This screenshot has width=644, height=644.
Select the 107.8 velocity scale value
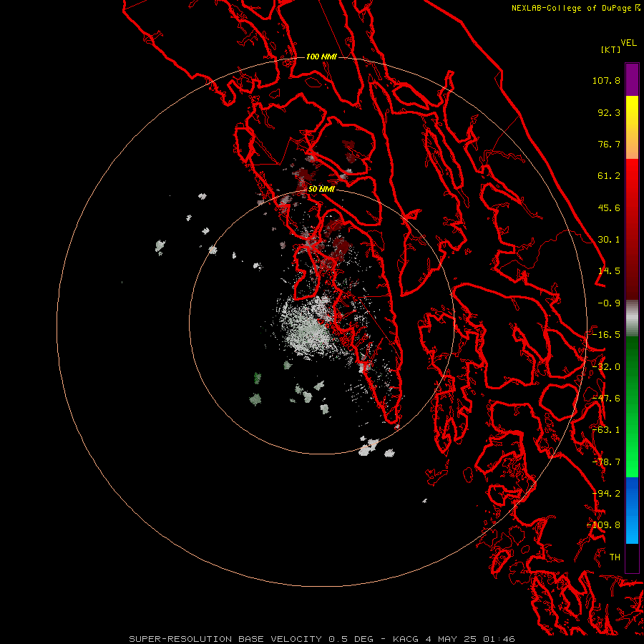(x=606, y=80)
